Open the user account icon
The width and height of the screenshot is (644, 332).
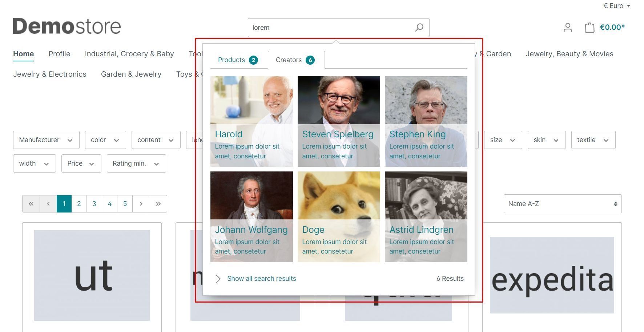[568, 28]
